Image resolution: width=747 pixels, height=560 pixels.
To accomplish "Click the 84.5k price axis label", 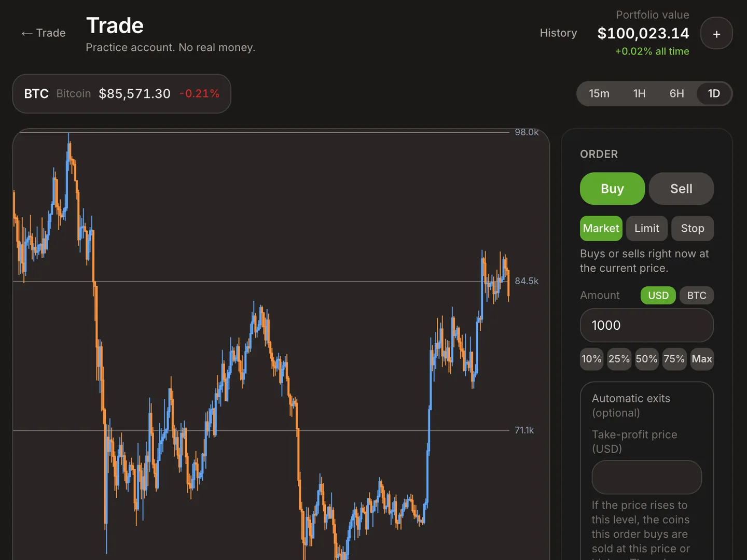I will 527,281.
